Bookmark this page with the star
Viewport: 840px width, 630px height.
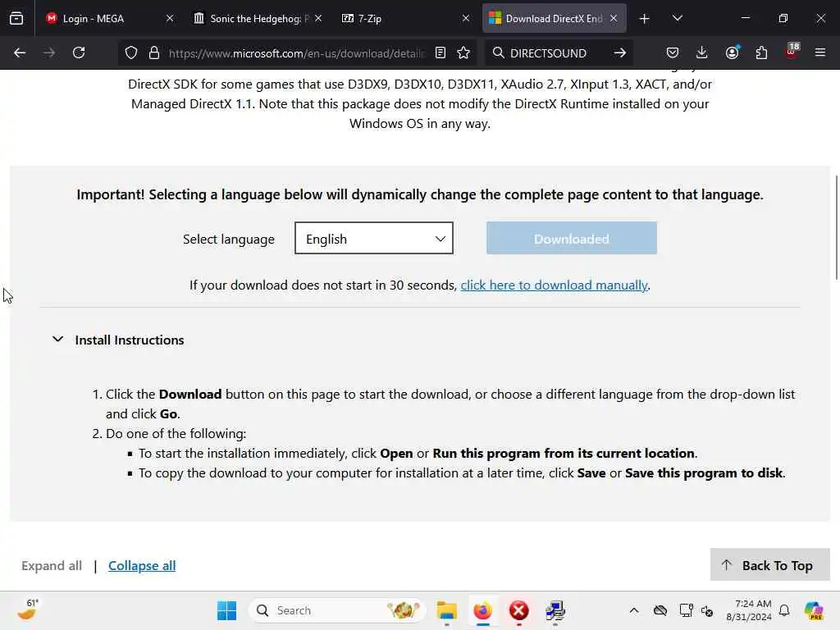pyautogui.click(x=463, y=52)
